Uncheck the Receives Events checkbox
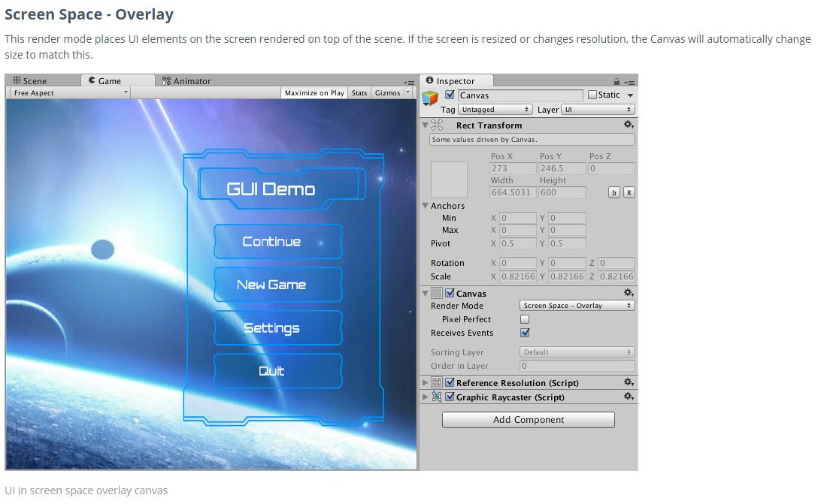The height and width of the screenshot is (504, 821). pos(525,333)
